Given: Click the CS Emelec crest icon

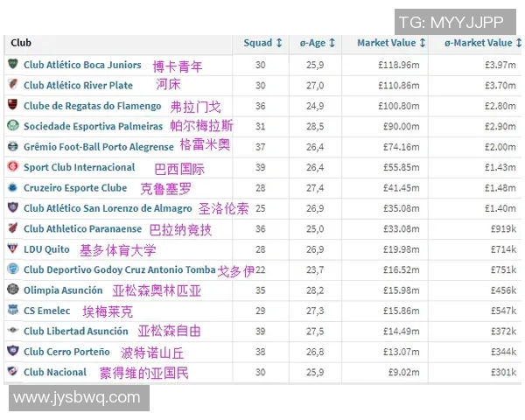Looking at the screenshot, I should point(12,311).
